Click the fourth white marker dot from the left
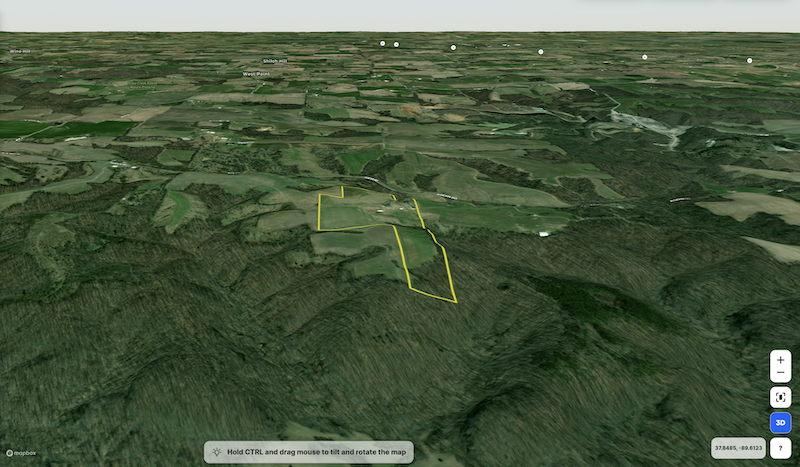Viewport: 800px width, 467px height. pos(541,51)
